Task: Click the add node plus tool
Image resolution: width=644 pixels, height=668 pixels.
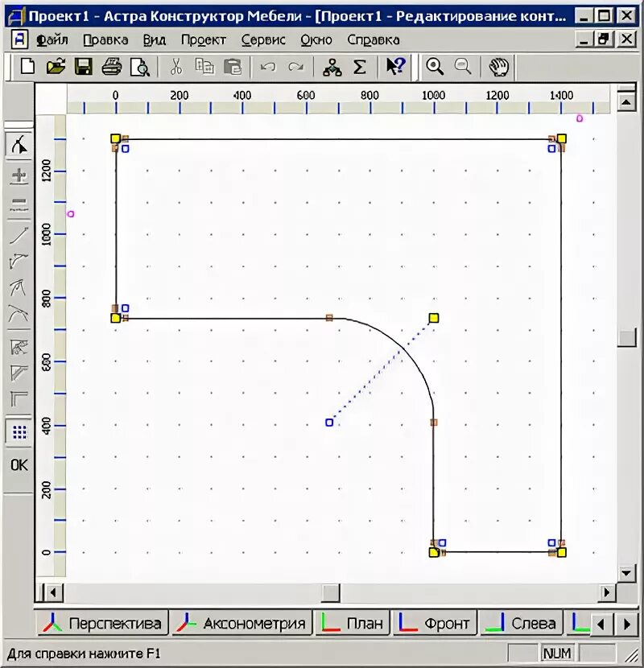Action: [19, 175]
